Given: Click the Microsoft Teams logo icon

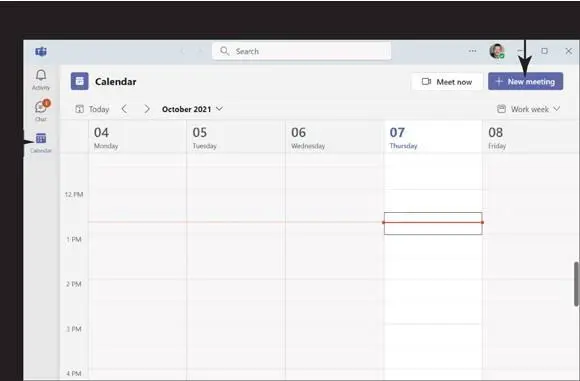Looking at the screenshot, I should point(41,51).
